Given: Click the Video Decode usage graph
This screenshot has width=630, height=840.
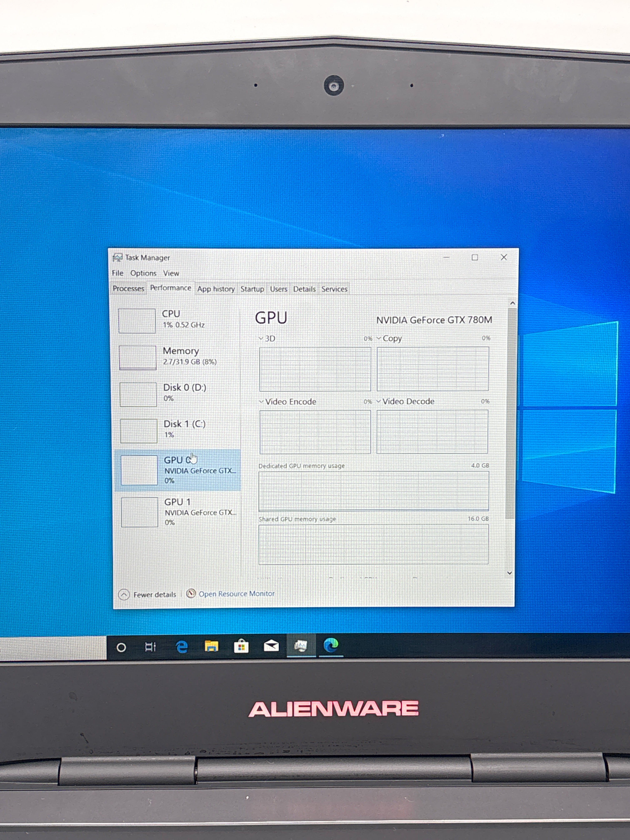Looking at the screenshot, I should (x=432, y=431).
